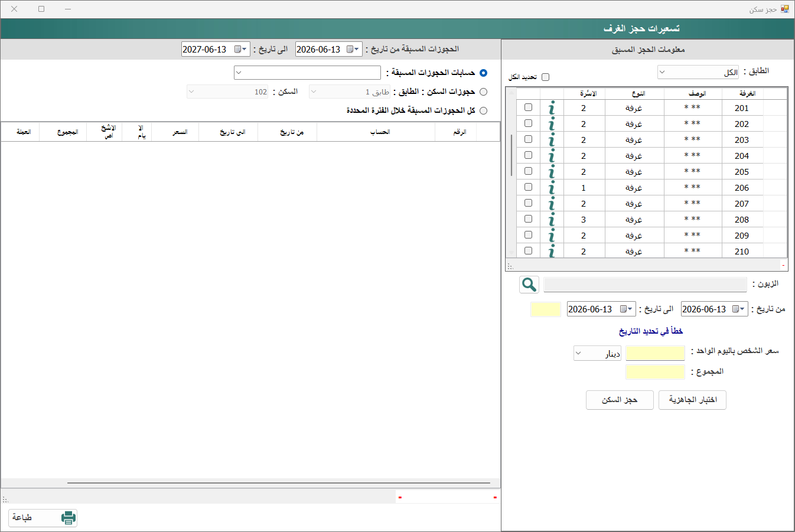
Task: Enable the تحديد الكل checkbox
Action: click(545, 77)
